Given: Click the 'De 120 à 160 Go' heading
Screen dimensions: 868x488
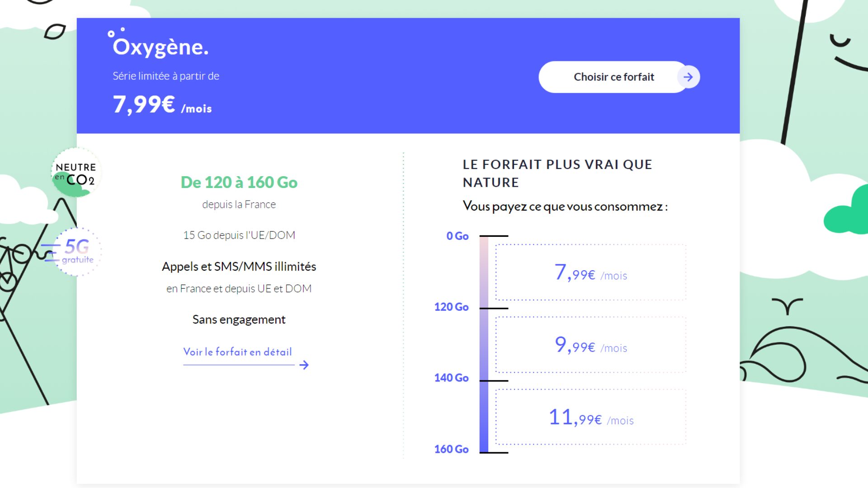Looking at the screenshot, I should [239, 182].
